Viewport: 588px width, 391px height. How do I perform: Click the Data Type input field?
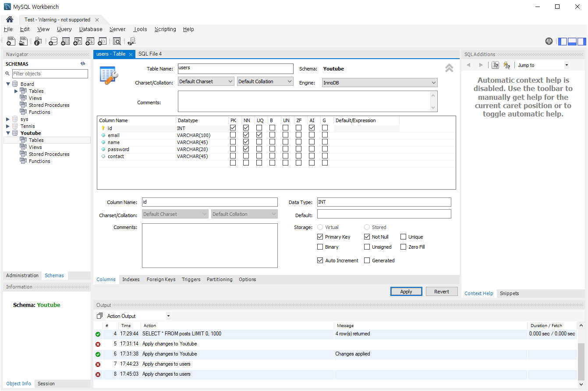tap(384, 202)
